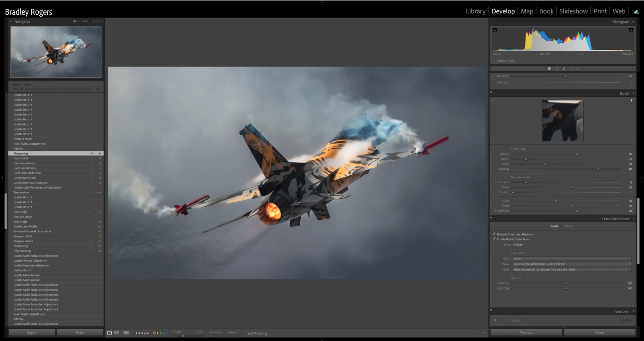Click the Previous button
The width and height of the screenshot is (644, 341).
(526, 332)
